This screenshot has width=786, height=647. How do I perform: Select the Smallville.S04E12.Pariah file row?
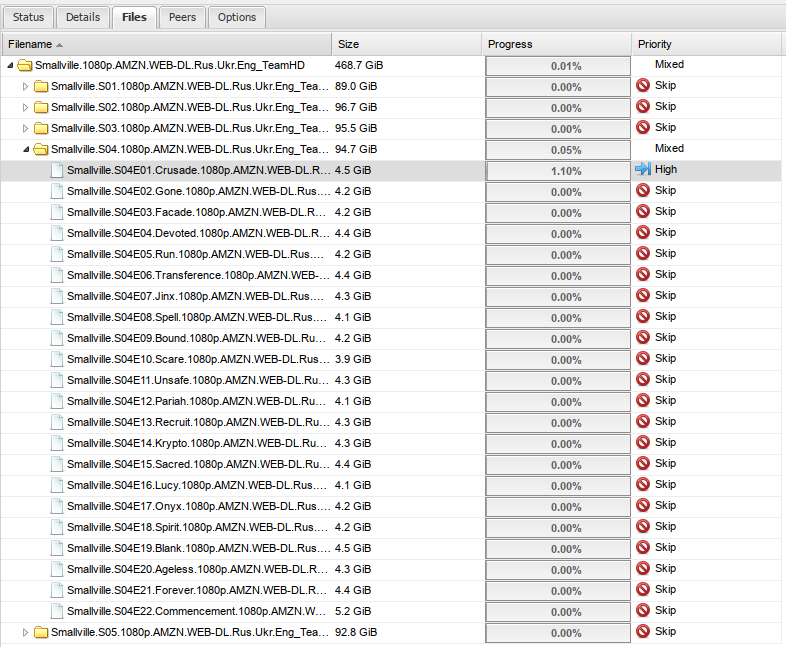click(391, 401)
